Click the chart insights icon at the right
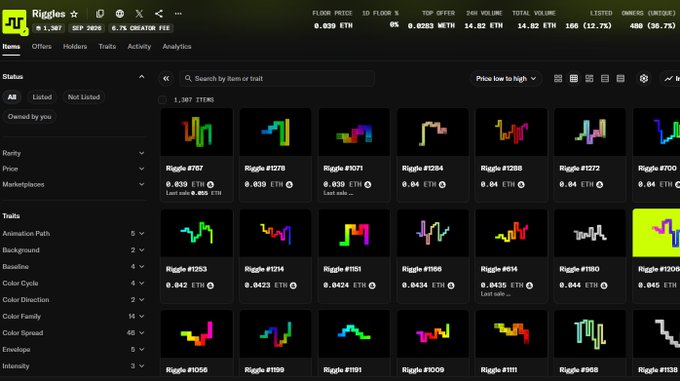Screen dimensions: 680x381 pyautogui.click(x=669, y=78)
